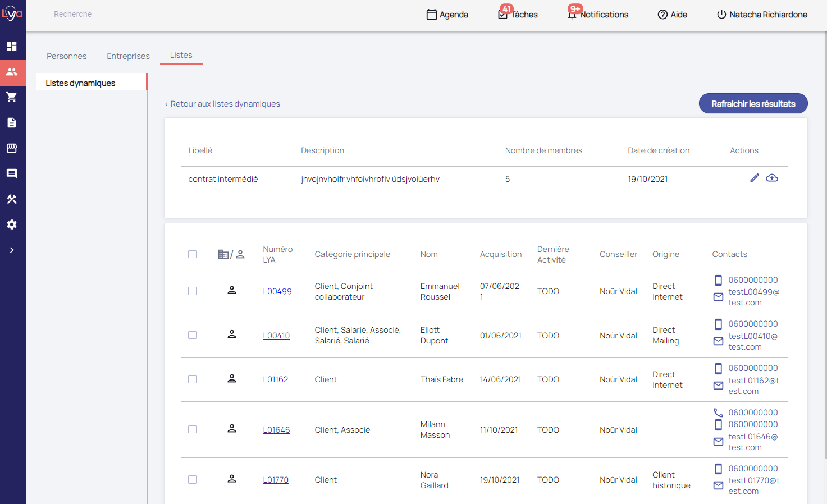Select the checkbox for Thaïs Fabre
Image resolution: width=827 pixels, height=504 pixels.
193,379
